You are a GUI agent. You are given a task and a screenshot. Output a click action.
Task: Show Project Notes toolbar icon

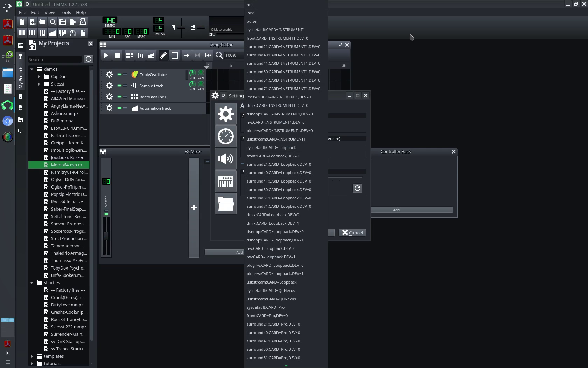pos(83,33)
